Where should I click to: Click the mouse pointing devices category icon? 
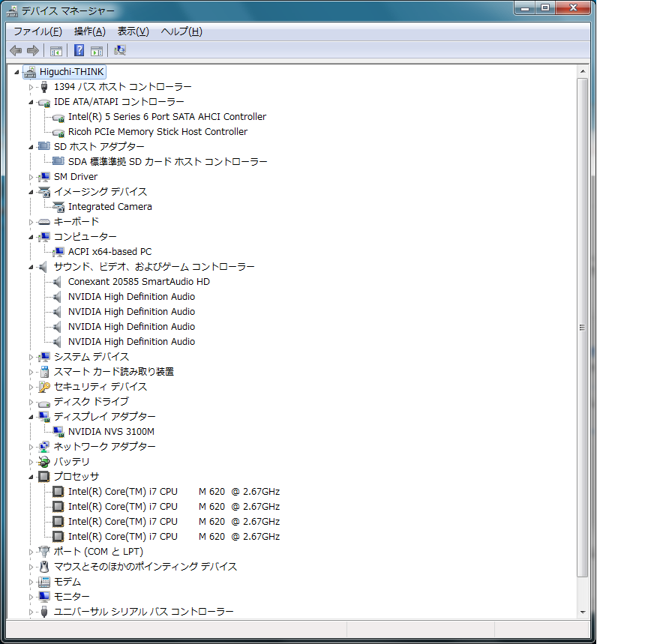44,567
